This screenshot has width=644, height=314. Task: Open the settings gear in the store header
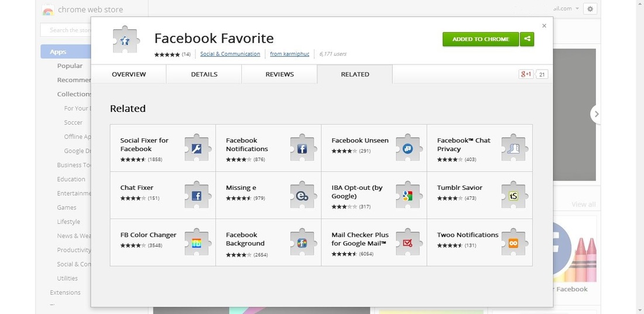point(590,9)
